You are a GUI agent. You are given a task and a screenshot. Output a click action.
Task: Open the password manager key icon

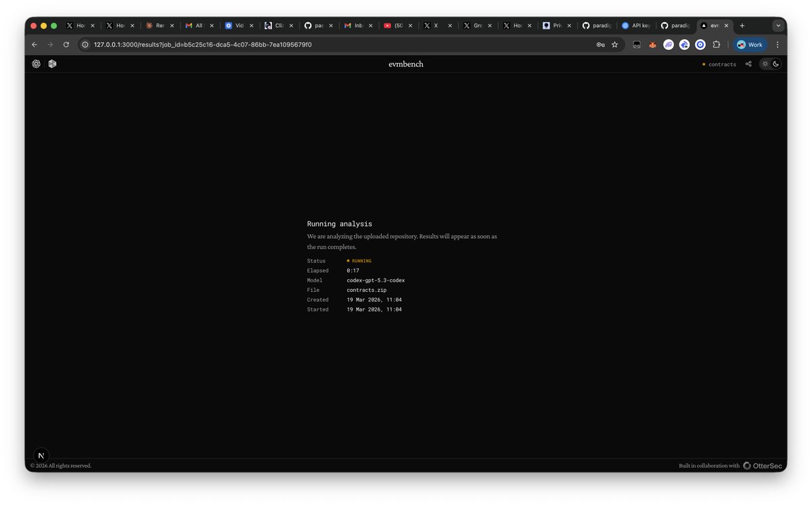[x=600, y=45]
